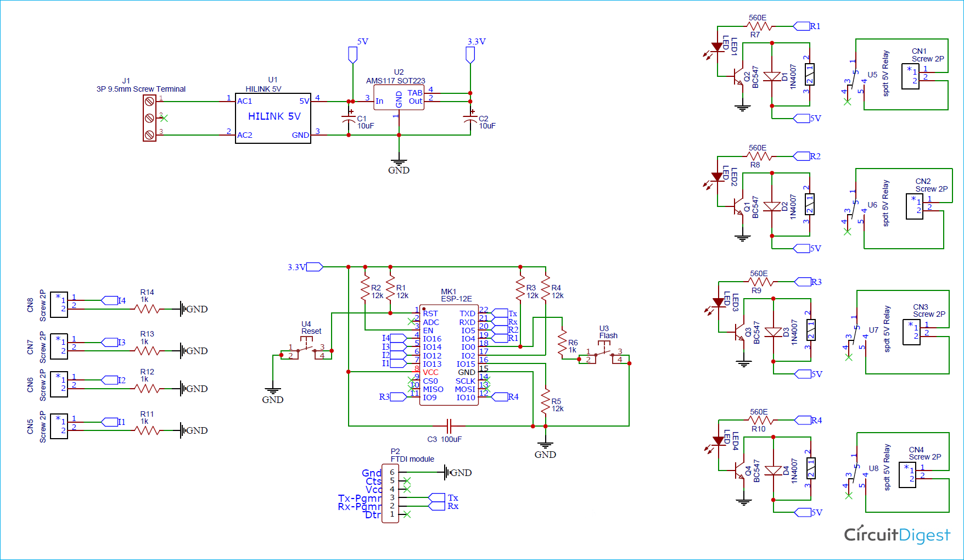
Task: Click the LED1 diode symbol
Action: [x=718, y=47]
